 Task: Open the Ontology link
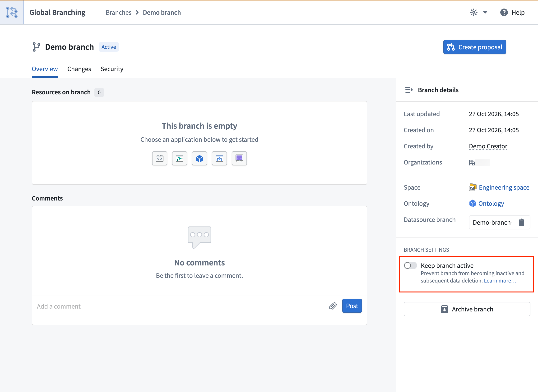(x=491, y=204)
